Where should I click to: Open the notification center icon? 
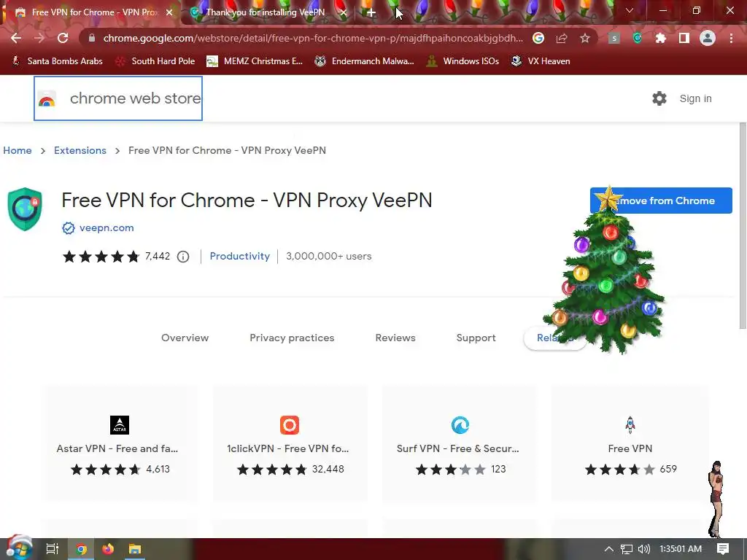(723, 549)
